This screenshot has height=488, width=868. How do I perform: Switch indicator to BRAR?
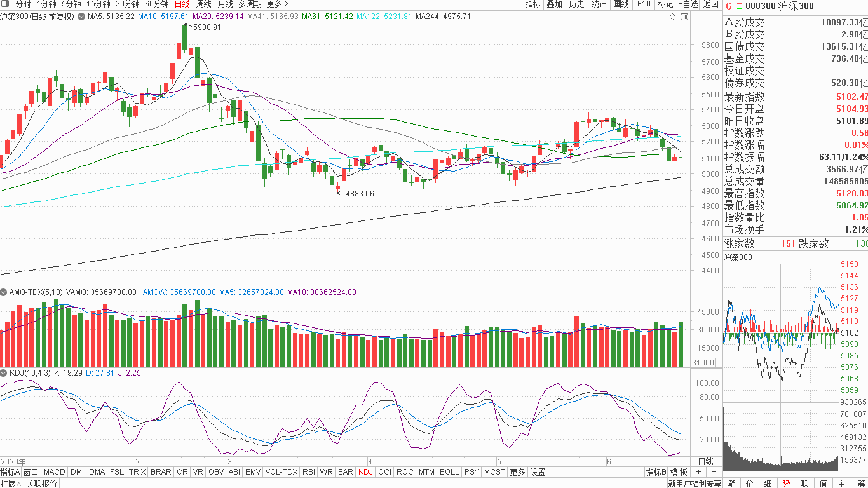tap(161, 472)
